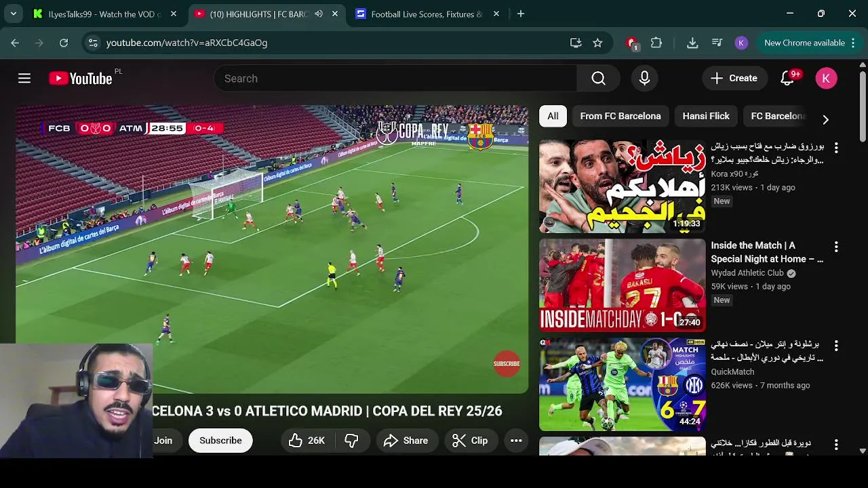Open the tab search dropdown arrow
Viewport: 868px width, 488px height.
(x=13, y=14)
